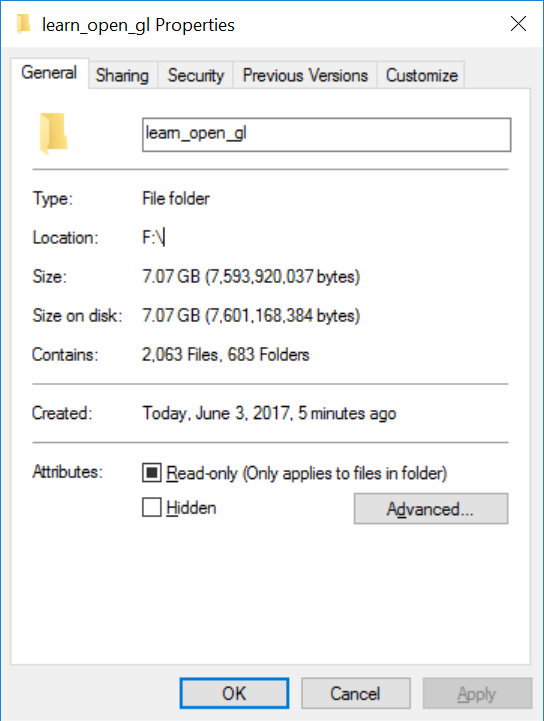
Task: Open the Advanced attributes dialog
Action: (431, 509)
